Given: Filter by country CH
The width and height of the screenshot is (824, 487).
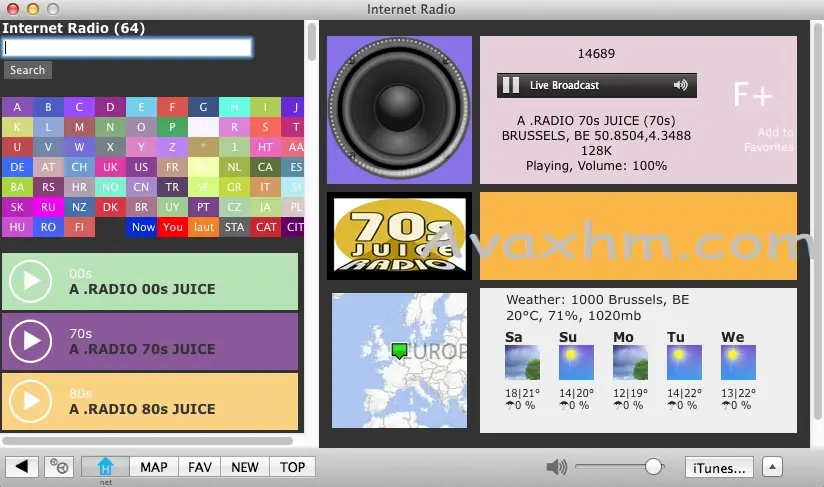Looking at the screenshot, I should [x=79, y=167].
